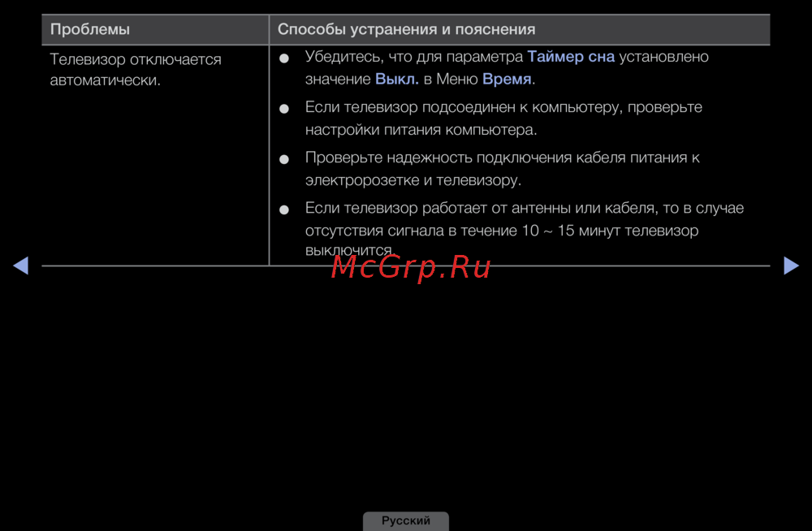Click the Русский language tab
The width and height of the screenshot is (812, 531).
406,520
